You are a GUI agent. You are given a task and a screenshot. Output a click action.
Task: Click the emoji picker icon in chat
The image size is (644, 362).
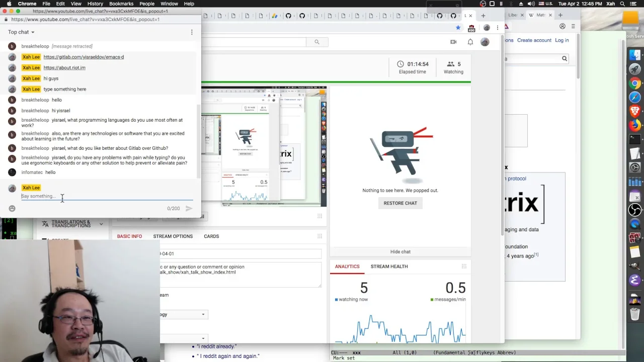coord(12,208)
